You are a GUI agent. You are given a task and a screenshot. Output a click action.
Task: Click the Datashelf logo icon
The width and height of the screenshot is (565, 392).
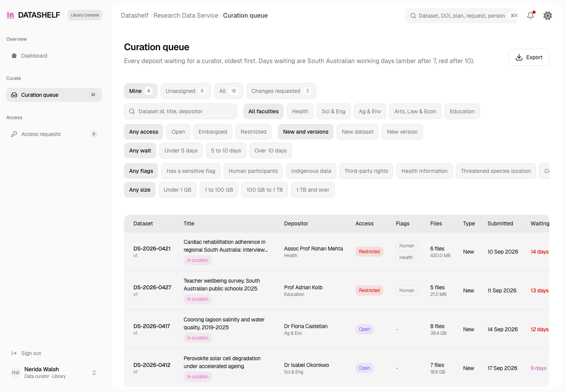pyautogui.click(x=11, y=15)
